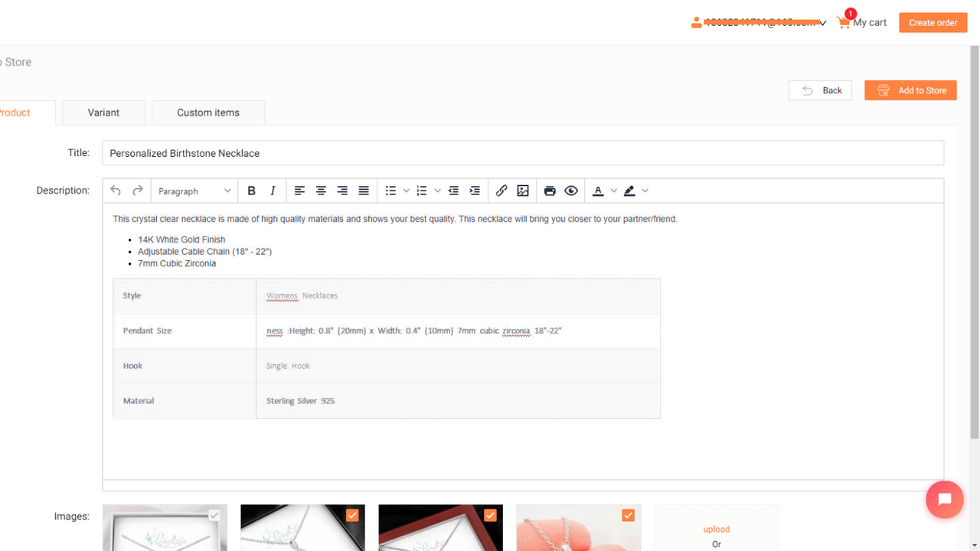Image resolution: width=980 pixels, height=551 pixels.
Task: Click 'Adjustable Cable Chain' bullet text
Action: 205,252
